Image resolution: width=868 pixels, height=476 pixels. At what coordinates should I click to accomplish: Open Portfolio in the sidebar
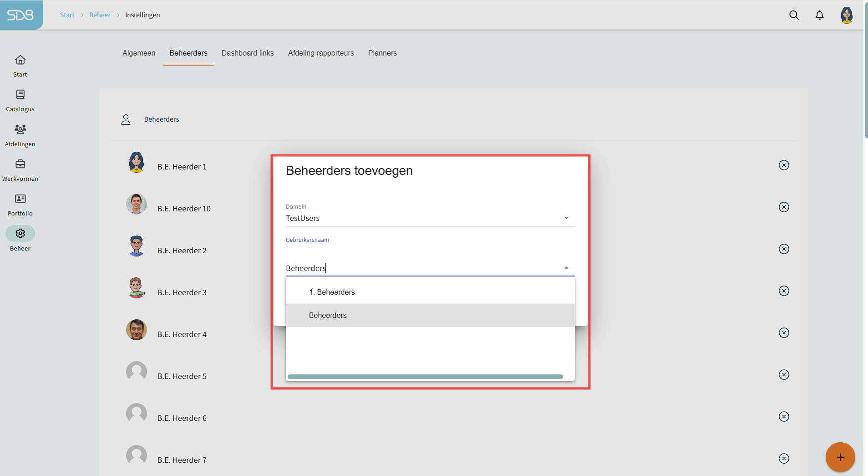coord(20,205)
